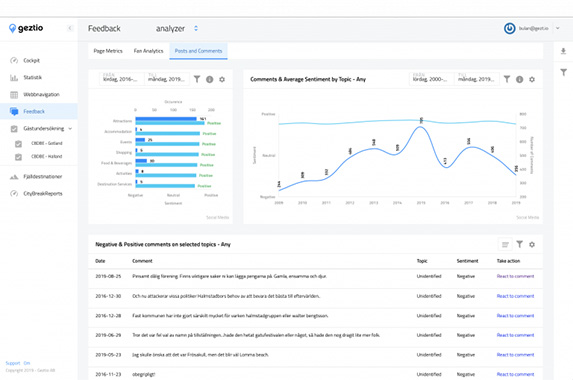The image size is (573, 380).
Task: Open the Om link in the footer
Action: pyautogui.click(x=27, y=363)
